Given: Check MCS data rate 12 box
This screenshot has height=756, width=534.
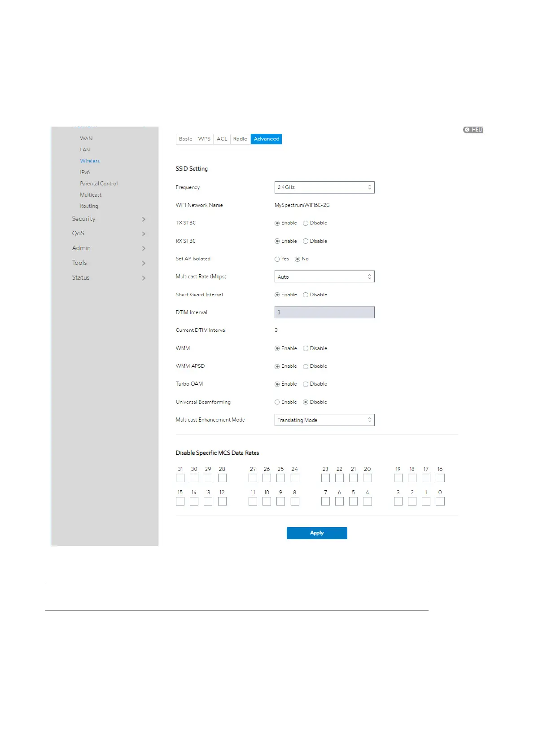Looking at the screenshot, I should (222, 501).
